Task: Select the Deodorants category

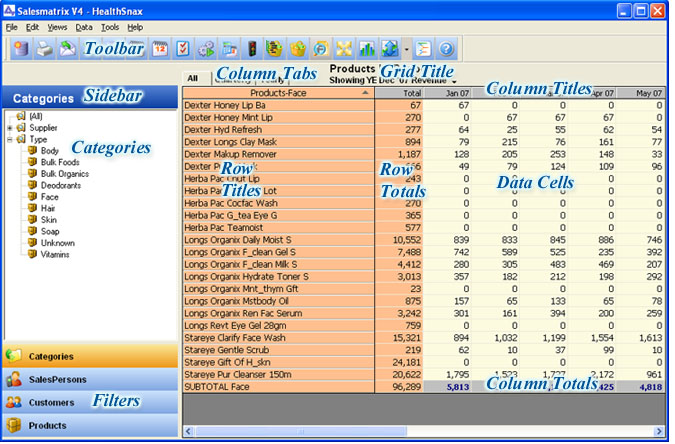Action: [x=61, y=186]
